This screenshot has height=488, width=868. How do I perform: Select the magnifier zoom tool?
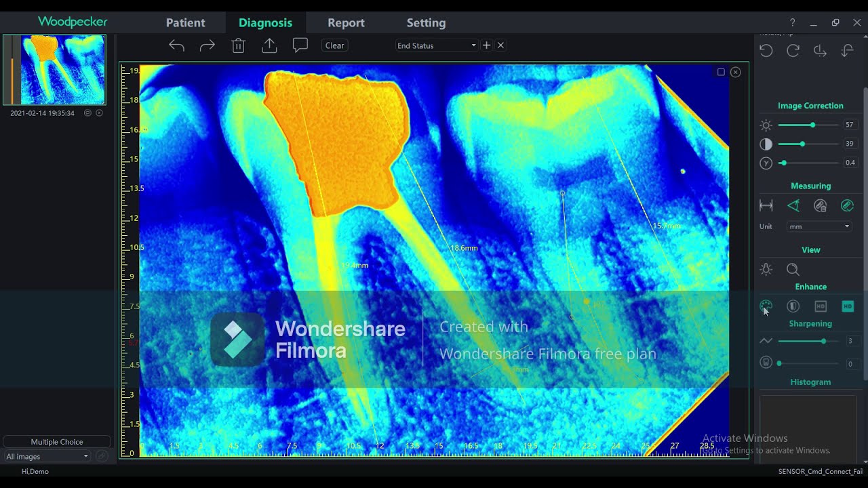click(793, 270)
